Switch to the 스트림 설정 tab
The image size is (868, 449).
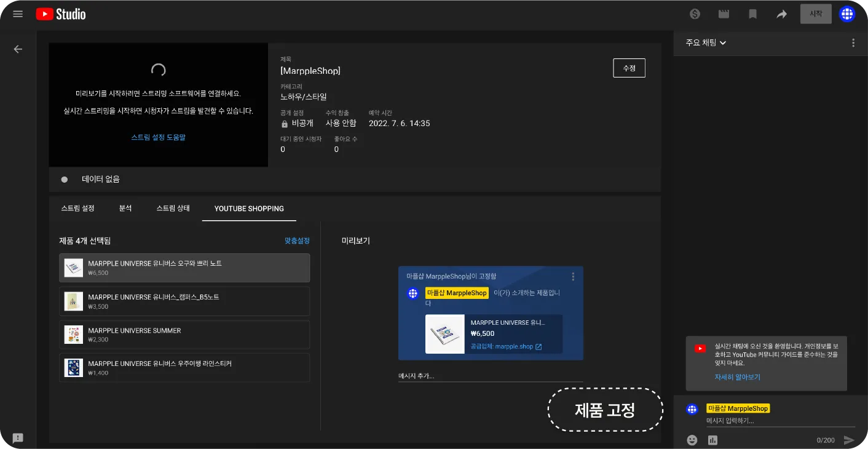(78, 209)
